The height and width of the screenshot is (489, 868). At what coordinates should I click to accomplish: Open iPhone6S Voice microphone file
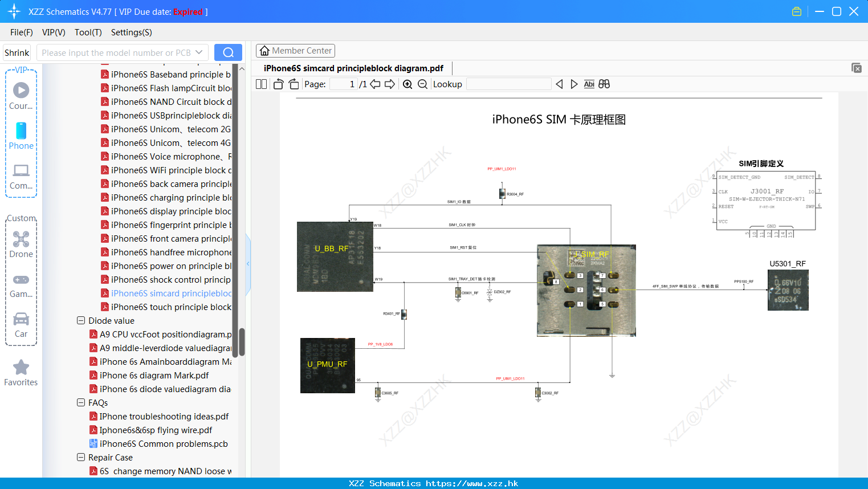pyautogui.click(x=166, y=156)
